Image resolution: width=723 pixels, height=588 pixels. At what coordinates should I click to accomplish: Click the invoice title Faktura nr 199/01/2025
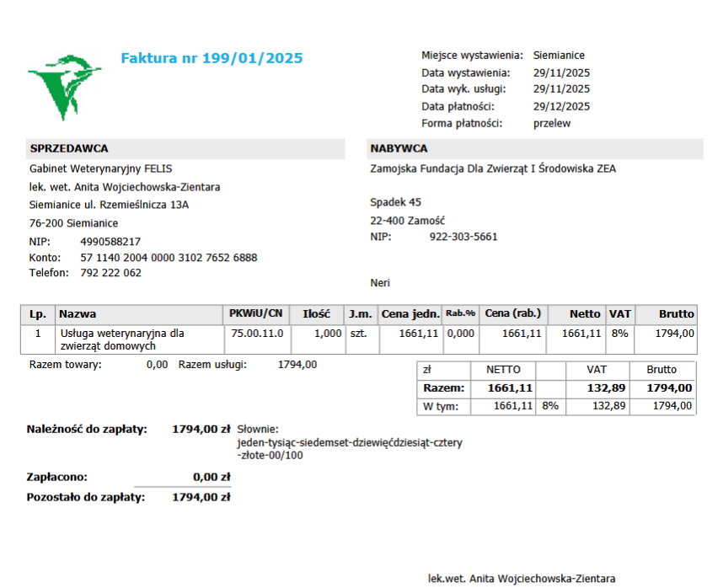click(x=212, y=58)
